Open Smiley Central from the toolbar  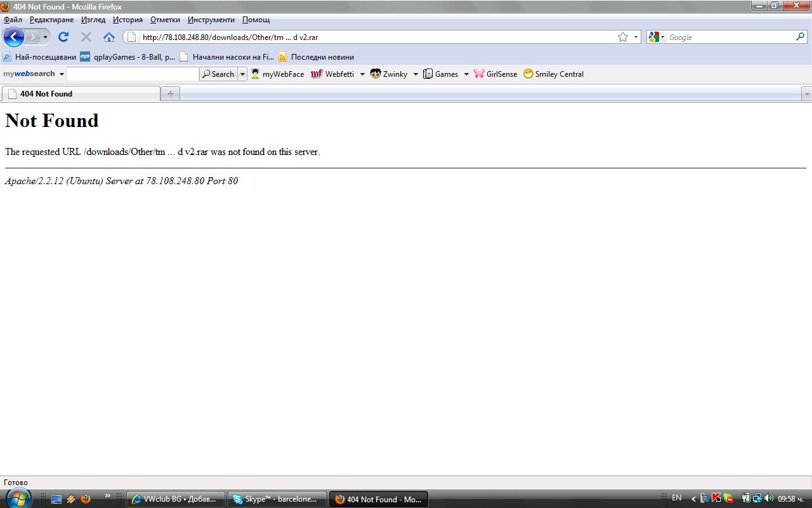(553, 74)
